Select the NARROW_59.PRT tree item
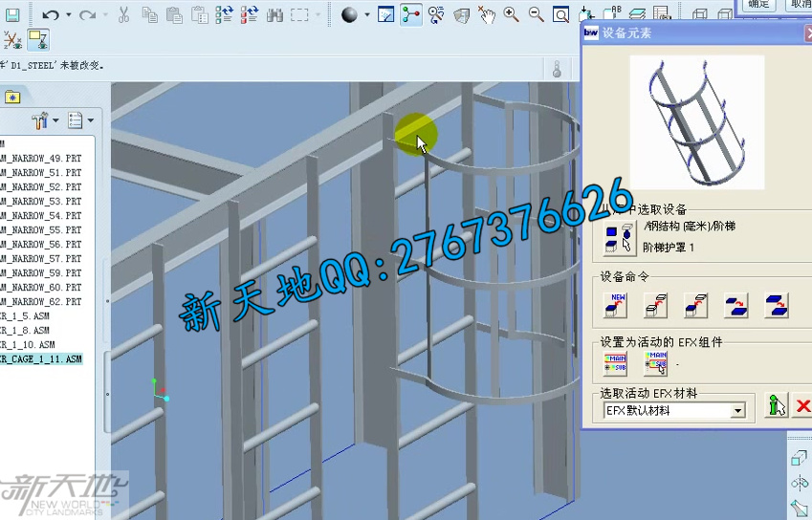The width and height of the screenshot is (812, 520). pos(41,272)
